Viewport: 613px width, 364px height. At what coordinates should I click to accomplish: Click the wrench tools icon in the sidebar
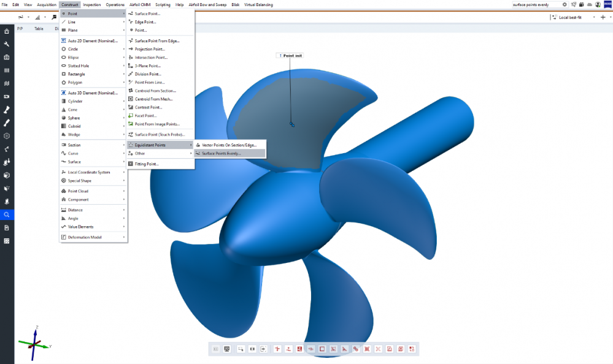(x=6, y=44)
